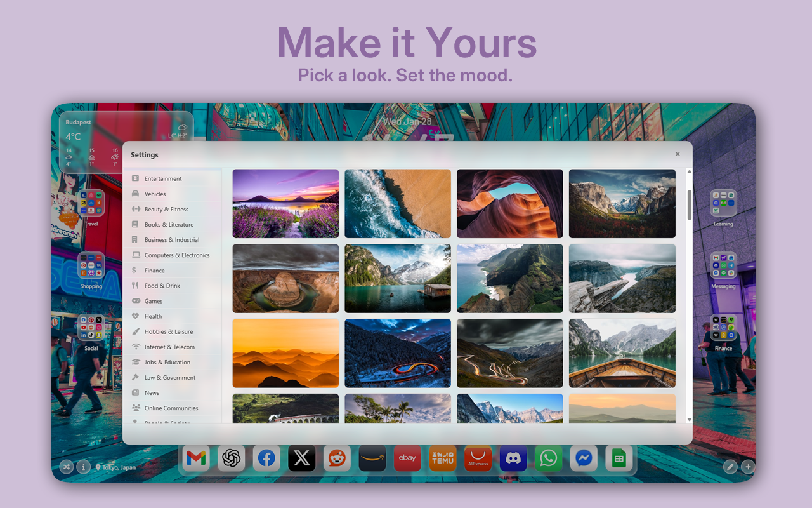
Task: Choose the Food & Drink category
Action: pyautogui.click(x=173, y=286)
